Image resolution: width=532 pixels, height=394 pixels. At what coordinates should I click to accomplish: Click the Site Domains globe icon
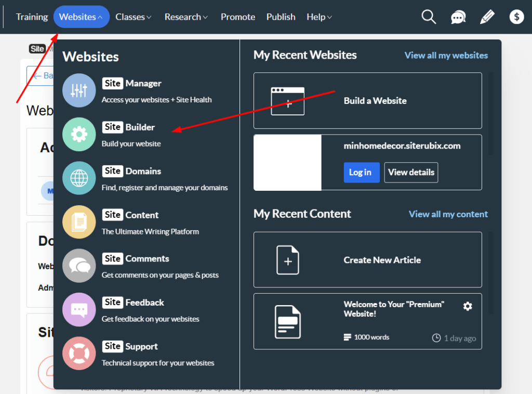[x=79, y=178]
